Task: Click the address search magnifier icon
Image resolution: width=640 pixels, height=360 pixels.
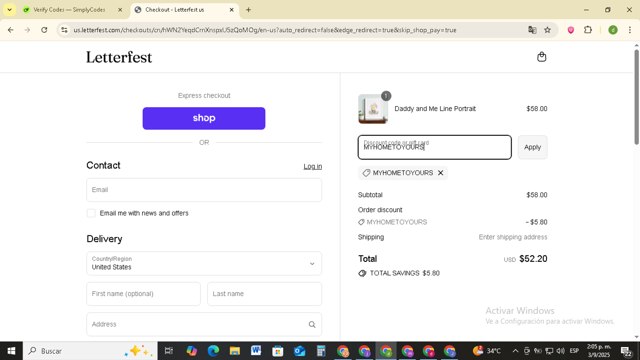Action: point(312,324)
